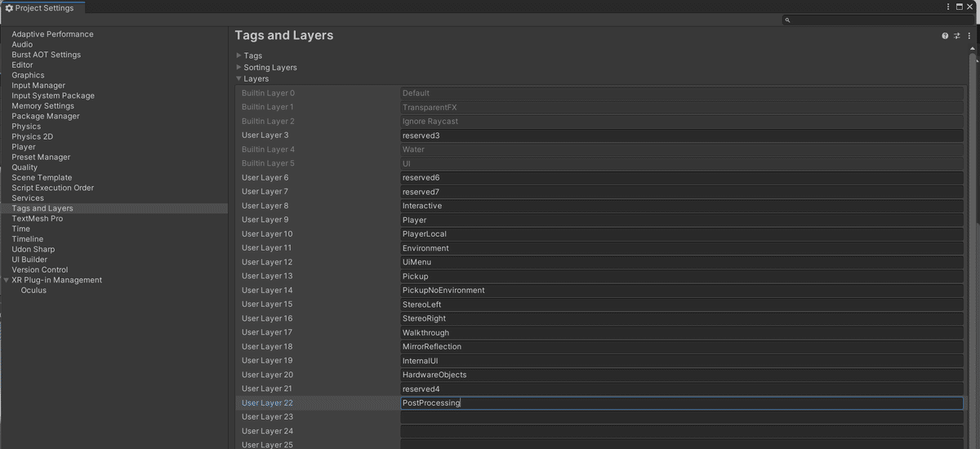Click the search field in Project Settings

(877, 20)
